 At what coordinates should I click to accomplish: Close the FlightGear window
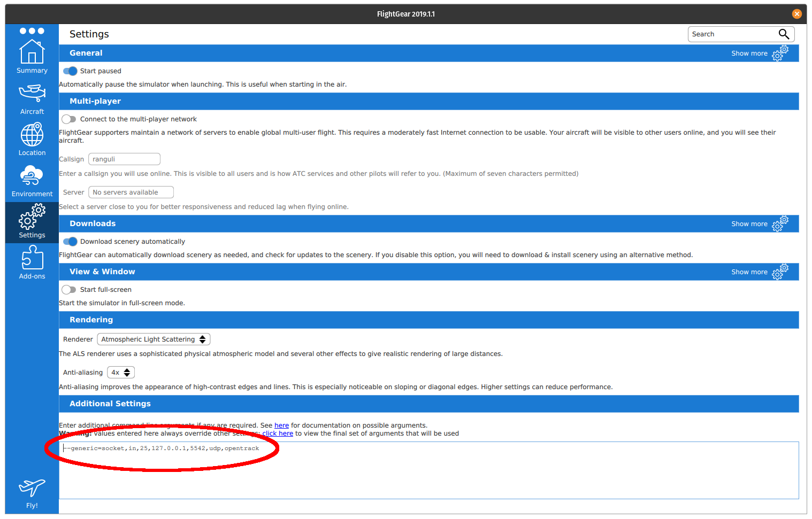797,14
